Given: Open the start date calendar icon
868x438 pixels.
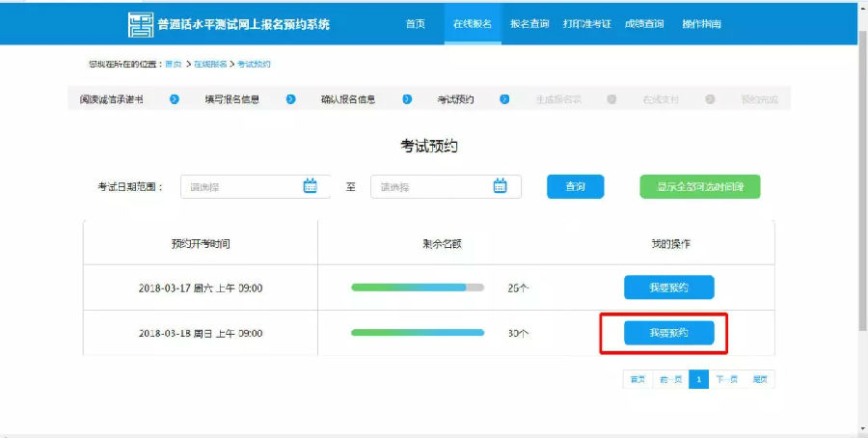Looking at the screenshot, I should 310,186.
